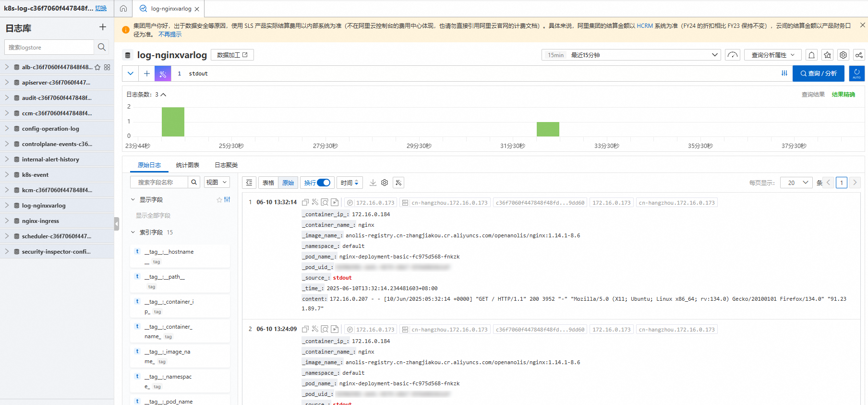
Task: Open the purple AI query assistant icon
Action: point(163,74)
